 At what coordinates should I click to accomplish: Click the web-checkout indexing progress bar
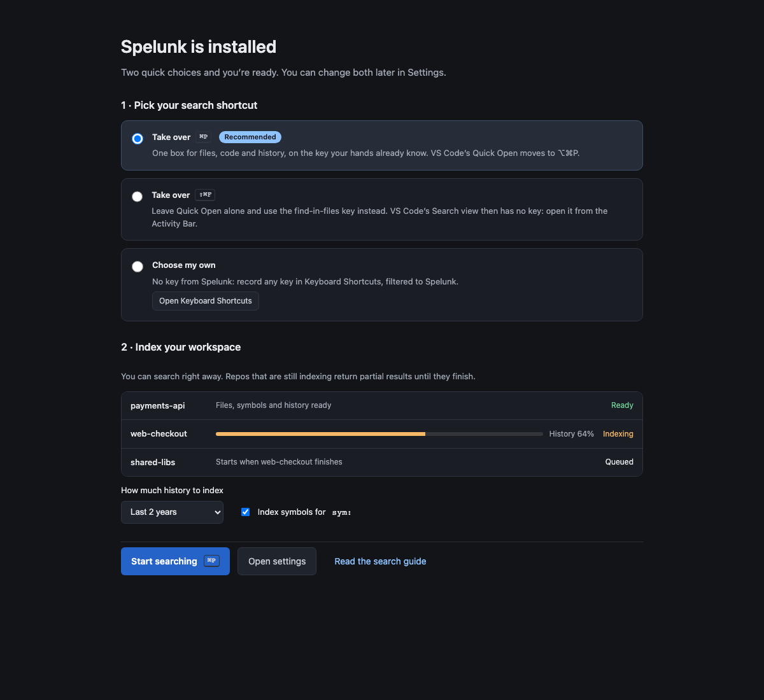pyautogui.click(x=379, y=434)
